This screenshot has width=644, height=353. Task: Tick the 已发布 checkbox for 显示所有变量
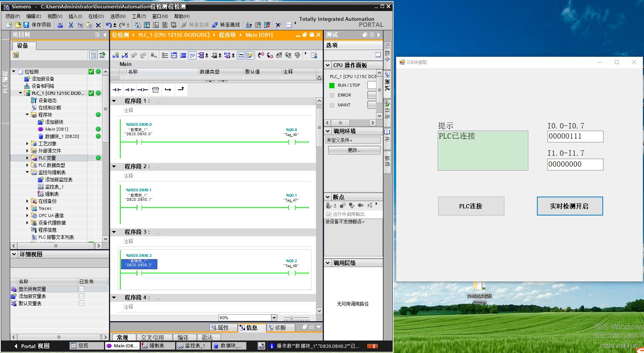81,289
